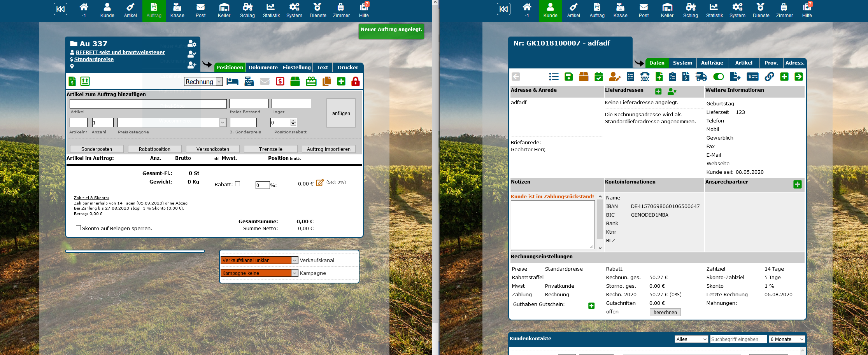Open the Aufträge tab in customer panel
This screenshot has width=868, height=355.
tap(712, 63)
